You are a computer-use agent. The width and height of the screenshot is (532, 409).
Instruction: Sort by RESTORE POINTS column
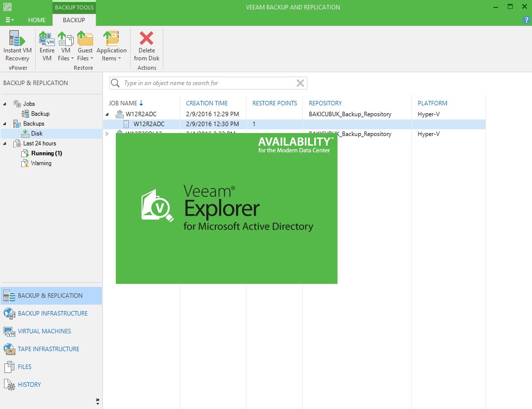tap(275, 103)
